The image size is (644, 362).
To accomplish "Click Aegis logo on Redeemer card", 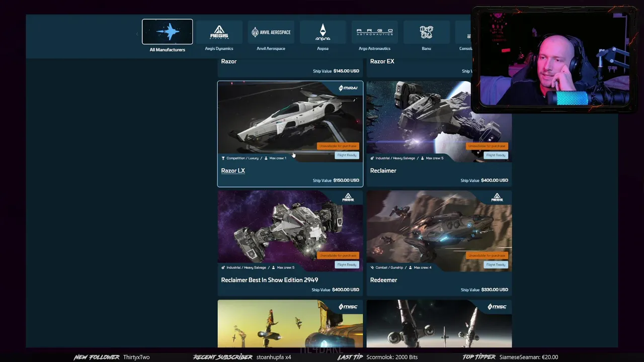I will pos(497,197).
